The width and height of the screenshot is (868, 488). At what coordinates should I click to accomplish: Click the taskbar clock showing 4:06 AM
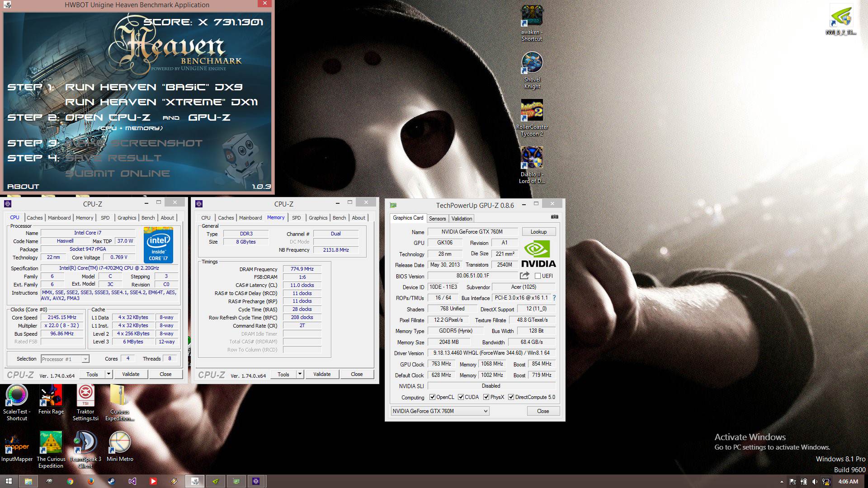coord(848,482)
